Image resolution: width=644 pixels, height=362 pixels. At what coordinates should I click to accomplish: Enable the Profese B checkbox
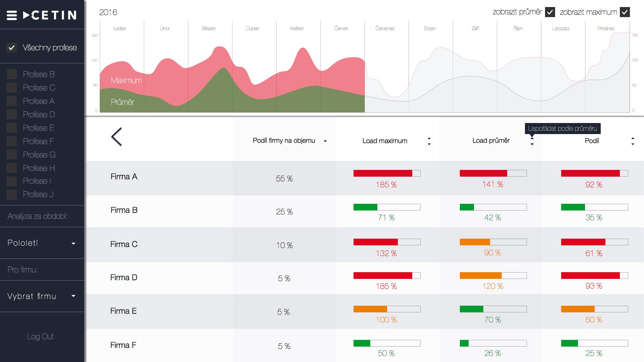[x=12, y=74]
